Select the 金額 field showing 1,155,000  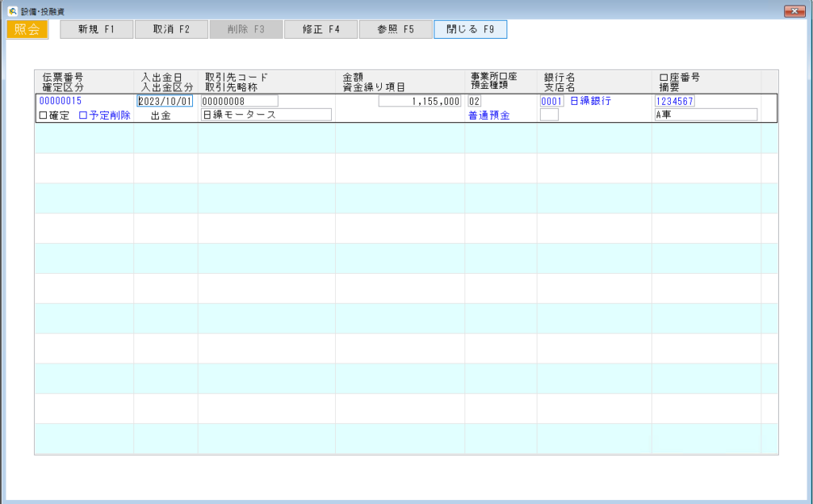pos(419,101)
